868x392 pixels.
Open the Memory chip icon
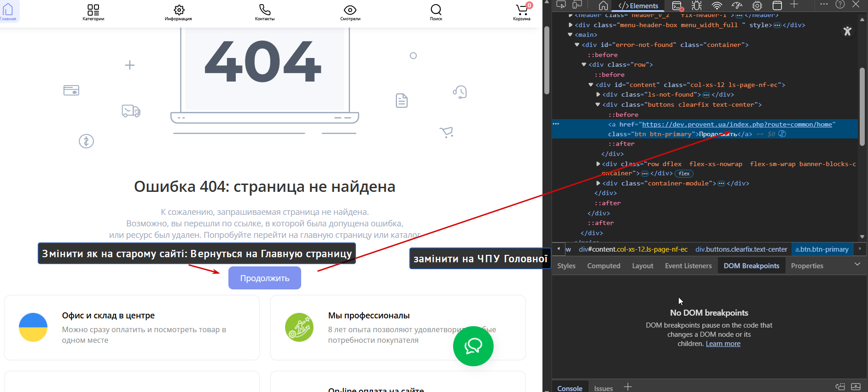click(757, 6)
